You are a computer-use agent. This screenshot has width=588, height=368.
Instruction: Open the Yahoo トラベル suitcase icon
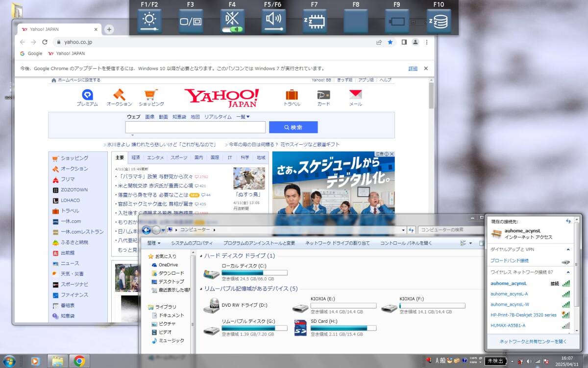tap(292, 98)
